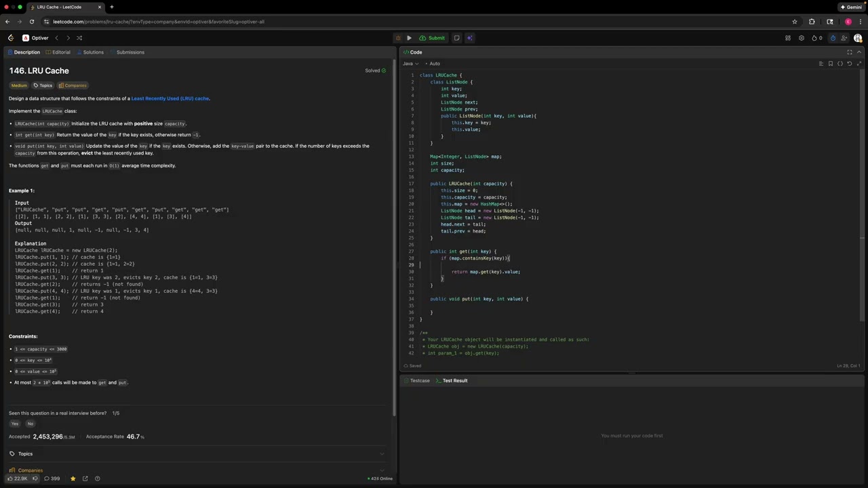Viewport: 868px width, 488px height.
Task: Click the invite collaborator icon
Action: click(x=846, y=38)
